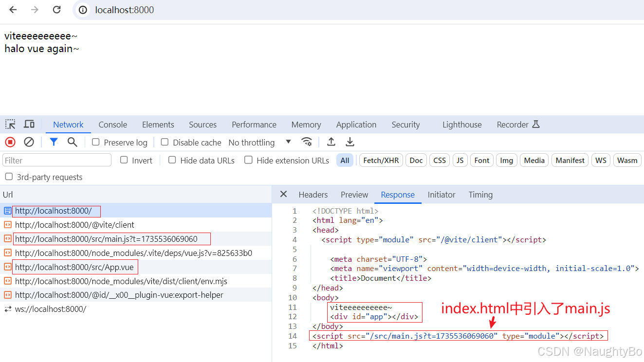The width and height of the screenshot is (644, 362).
Task: Select the Network tab
Action: (68, 125)
